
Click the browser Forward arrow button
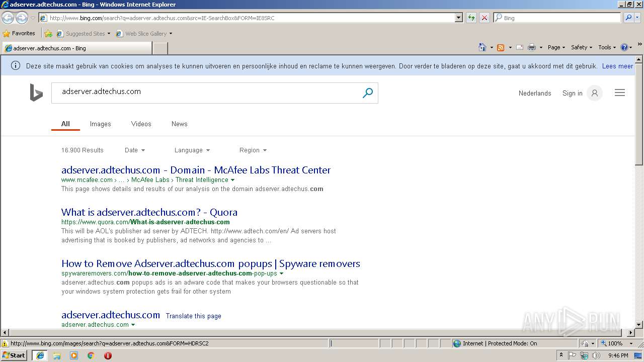[x=22, y=18]
